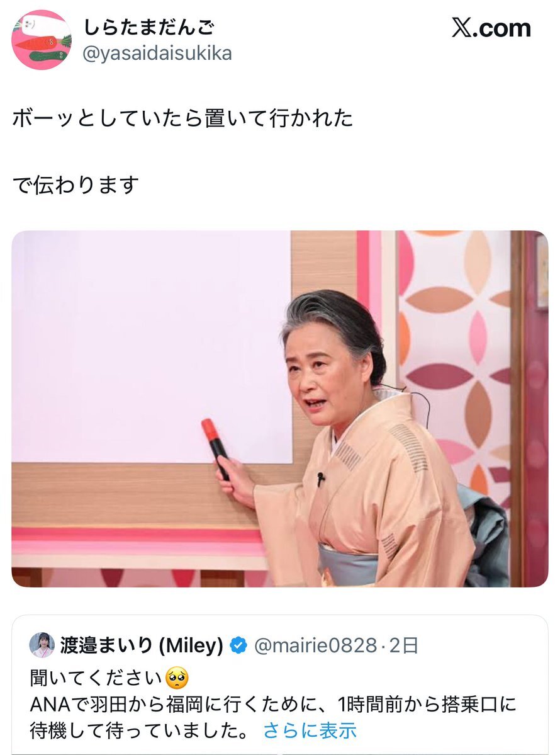Expand quoted tweet with さらに表示
The height and width of the screenshot is (755, 560).
(x=310, y=730)
